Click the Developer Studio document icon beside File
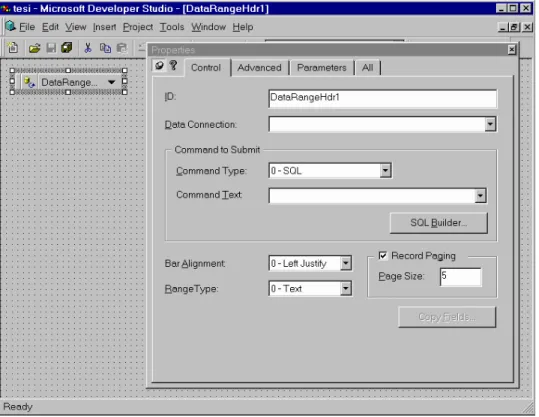The width and height of the screenshot is (539, 417). [x=10, y=26]
